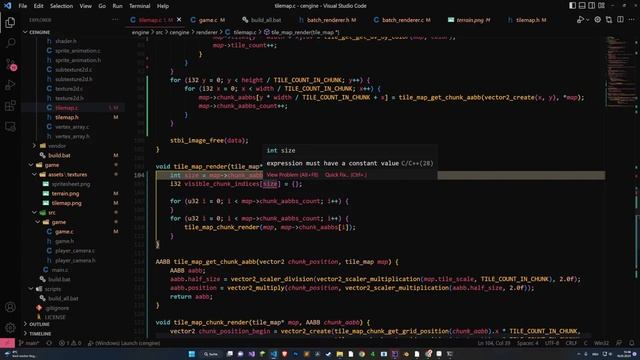Open the File menu
The image size is (640, 360).
pyautogui.click(x=23, y=6)
